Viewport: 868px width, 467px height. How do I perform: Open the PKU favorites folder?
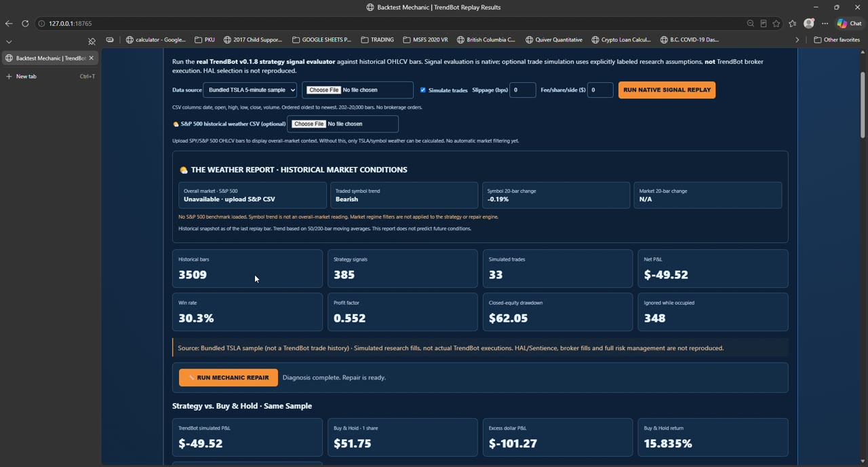coord(205,39)
